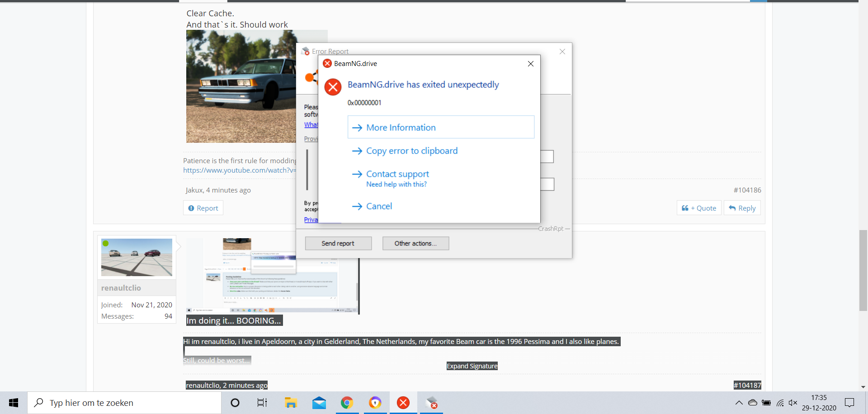Image resolution: width=868 pixels, height=414 pixels.
Task: Open More Information in BeamNG.drive dialog
Action: 441,127
